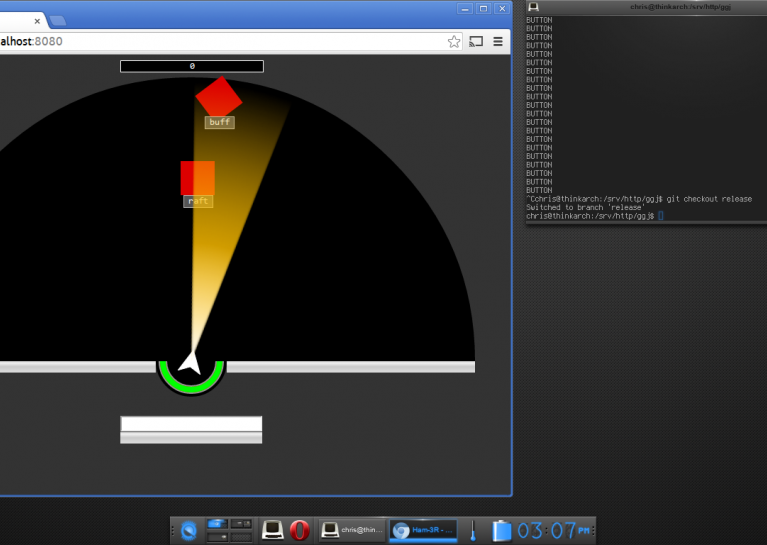Open the Chrome hamburger menu
This screenshot has width=767, height=545.
[498, 42]
